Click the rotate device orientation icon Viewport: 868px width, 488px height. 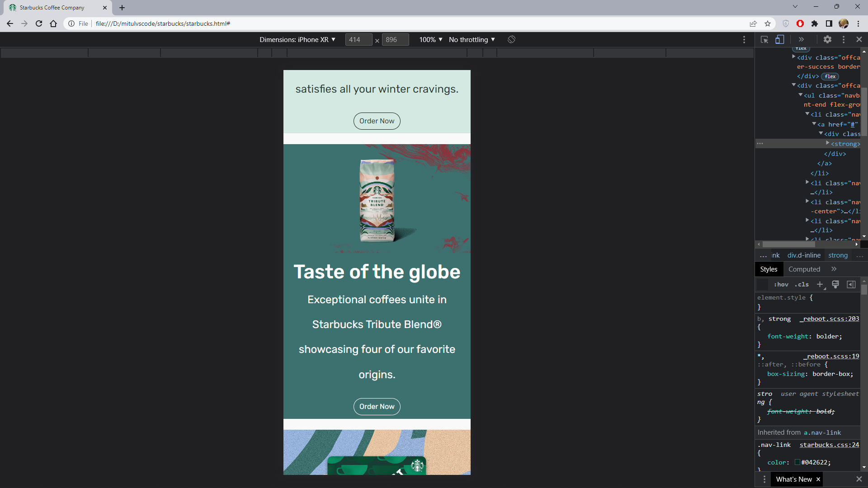512,39
